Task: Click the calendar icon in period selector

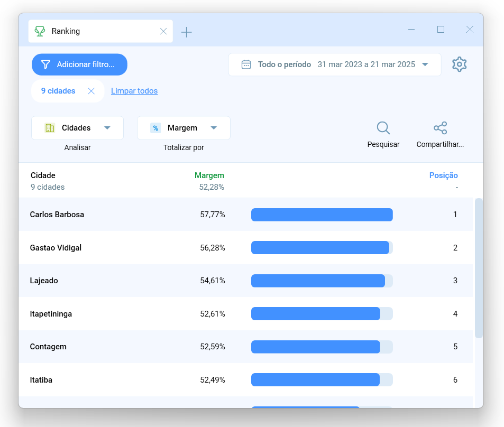Action: click(x=246, y=64)
